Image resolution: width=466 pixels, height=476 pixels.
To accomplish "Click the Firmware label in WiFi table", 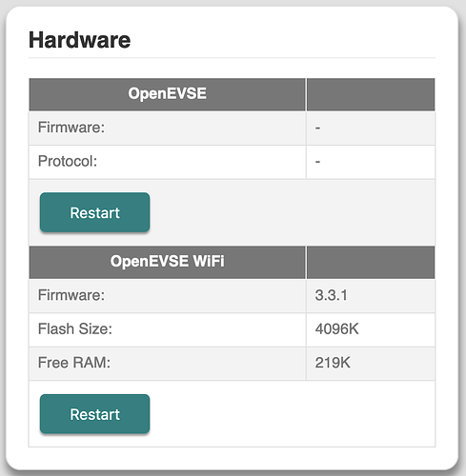I will (71, 295).
